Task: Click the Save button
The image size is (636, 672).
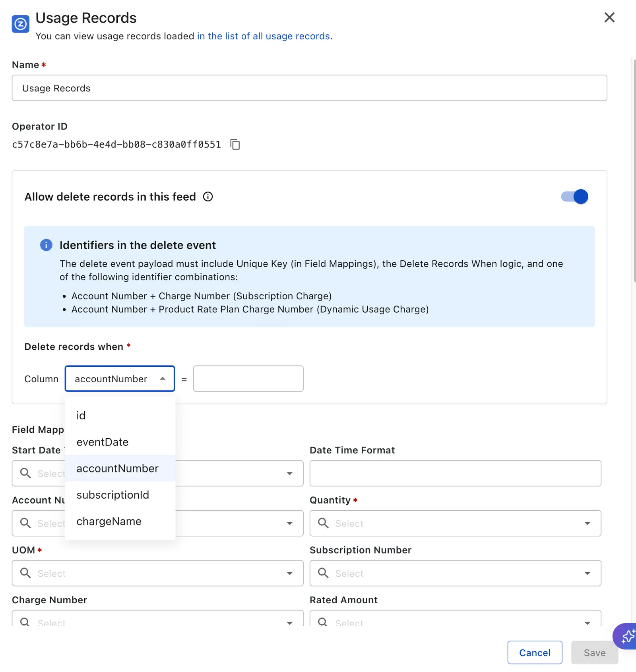Action: pos(595,653)
